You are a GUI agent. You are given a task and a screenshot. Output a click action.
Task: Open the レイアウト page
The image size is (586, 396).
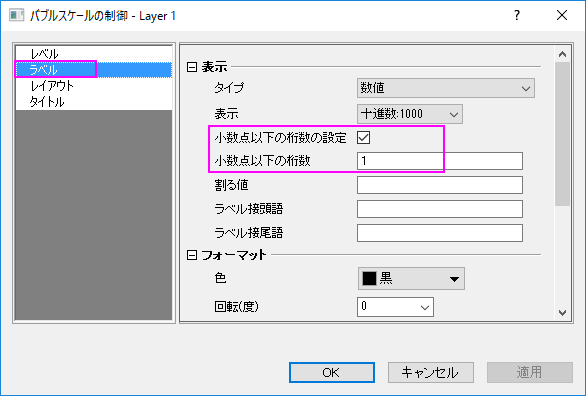[93, 86]
